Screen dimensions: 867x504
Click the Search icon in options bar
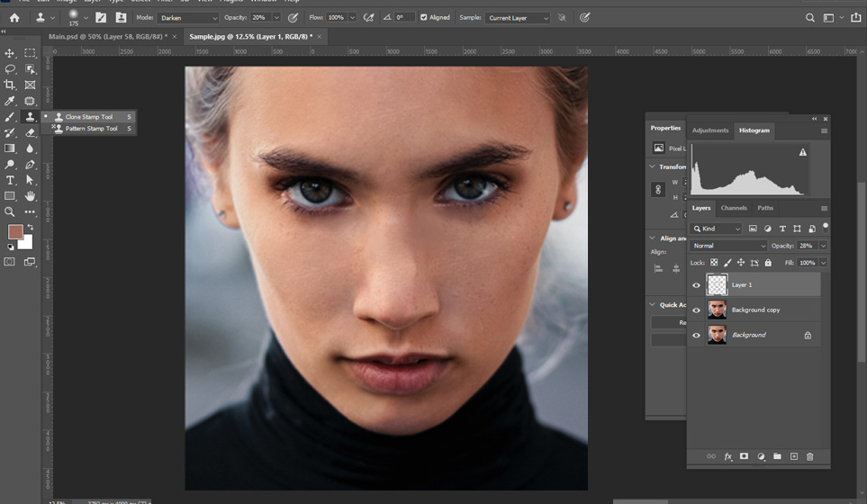(810, 18)
